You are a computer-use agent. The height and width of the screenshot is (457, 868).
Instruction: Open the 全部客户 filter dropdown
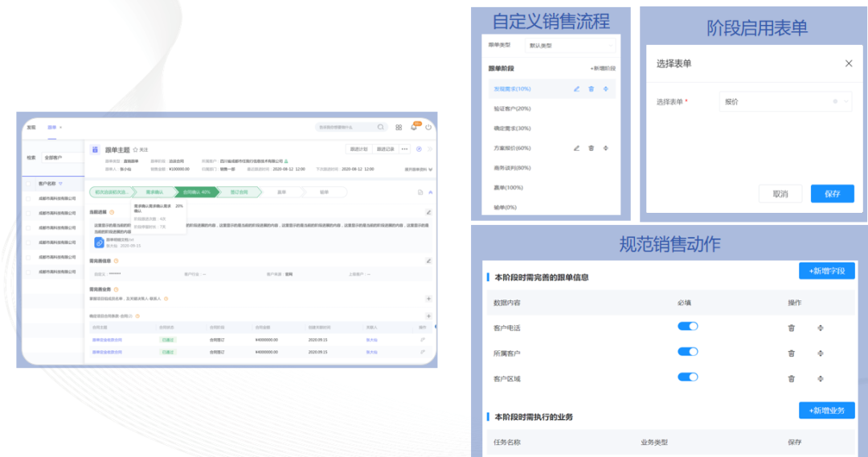[x=61, y=158]
